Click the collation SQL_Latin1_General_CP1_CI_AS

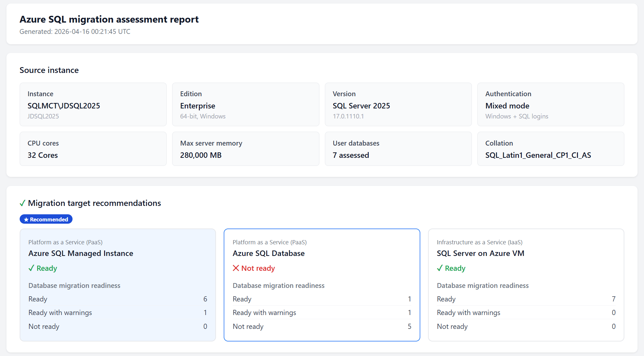click(x=538, y=155)
